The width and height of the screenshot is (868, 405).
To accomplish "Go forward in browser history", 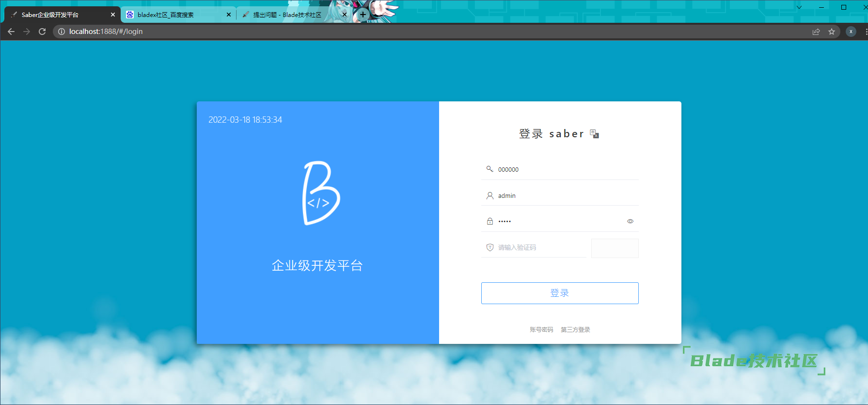I will click(27, 32).
